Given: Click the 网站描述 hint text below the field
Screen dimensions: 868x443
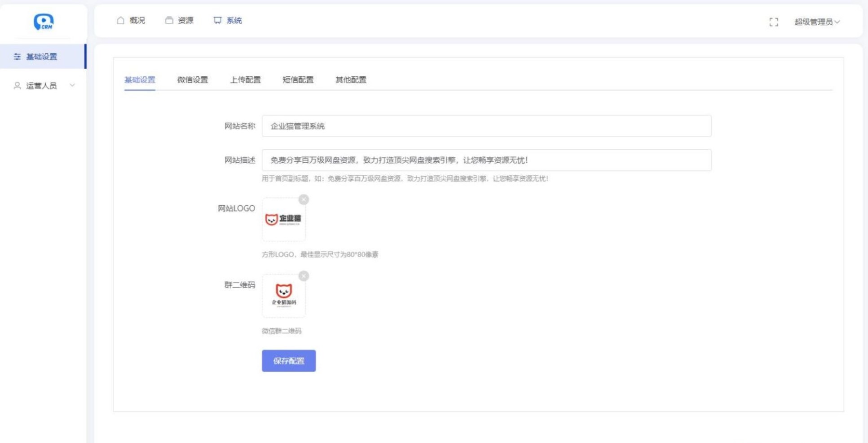Looking at the screenshot, I should pyautogui.click(x=405, y=179).
